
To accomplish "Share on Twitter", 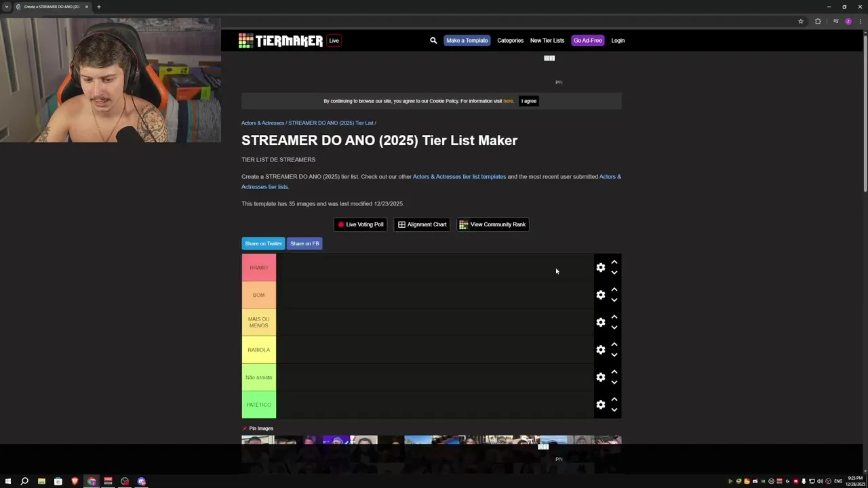I will pyautogui.click(x=263, y=243).
